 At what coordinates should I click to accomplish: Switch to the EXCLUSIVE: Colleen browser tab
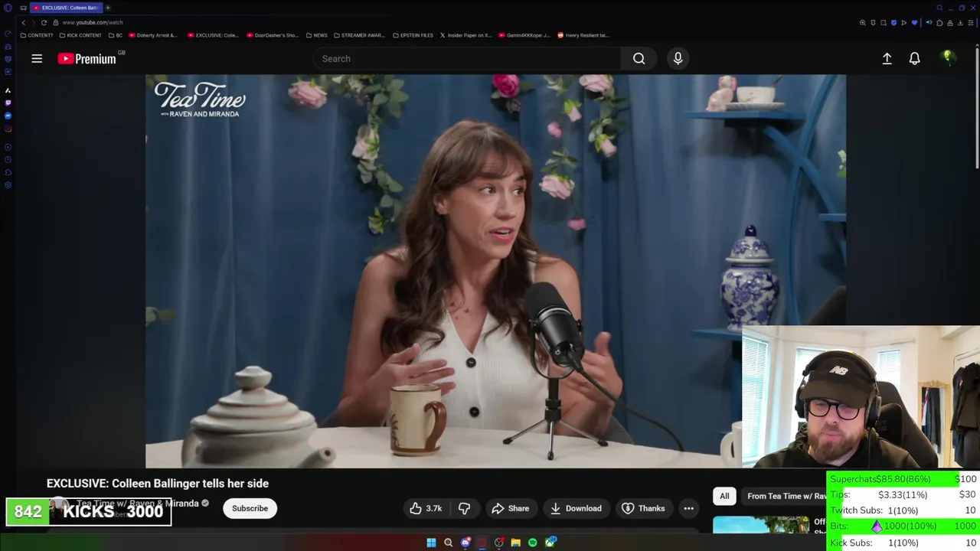[x=66, y=8]
